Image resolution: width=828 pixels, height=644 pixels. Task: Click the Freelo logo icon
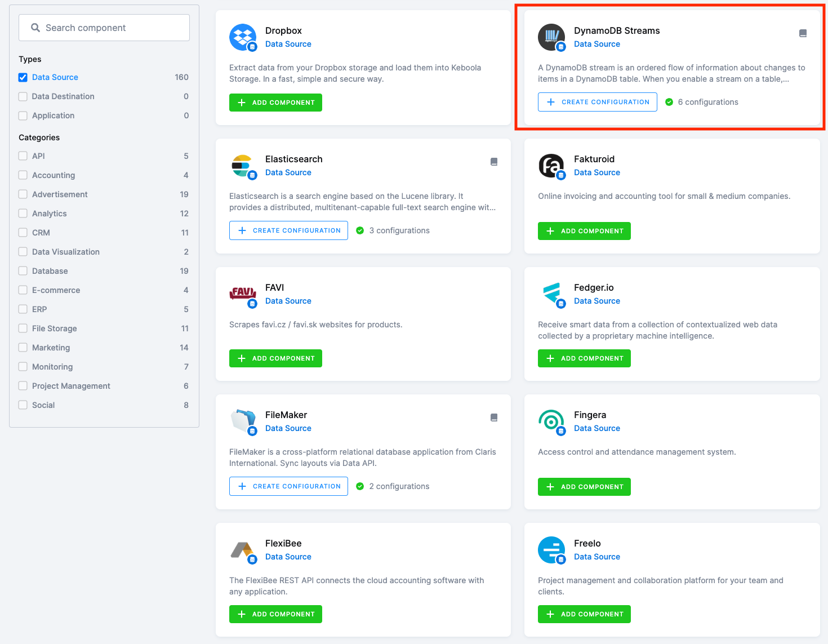coord(551,550)
